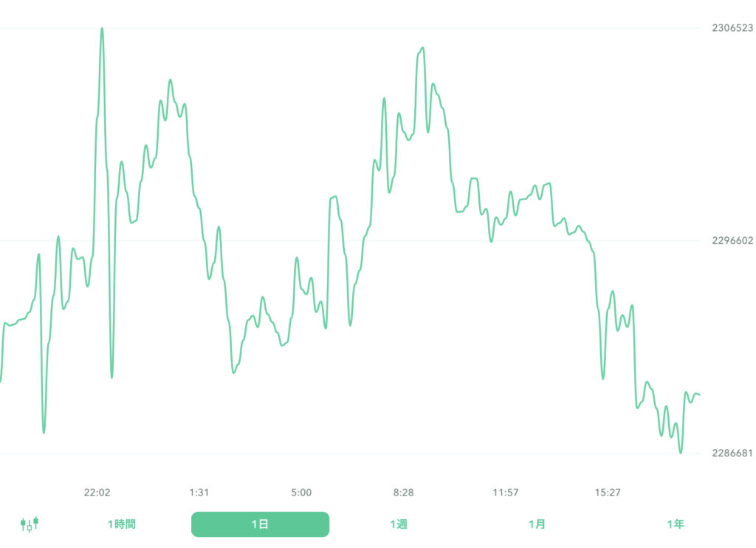Click the 22:02 time axis label
Viewport: 756px width, 548px height.
click(x=97, y=493)
